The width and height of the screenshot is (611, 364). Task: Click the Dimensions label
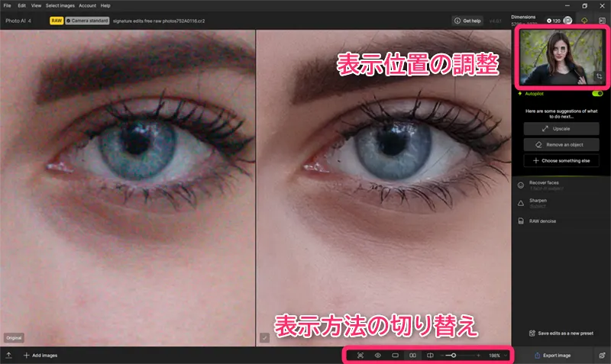pos(523,17)
